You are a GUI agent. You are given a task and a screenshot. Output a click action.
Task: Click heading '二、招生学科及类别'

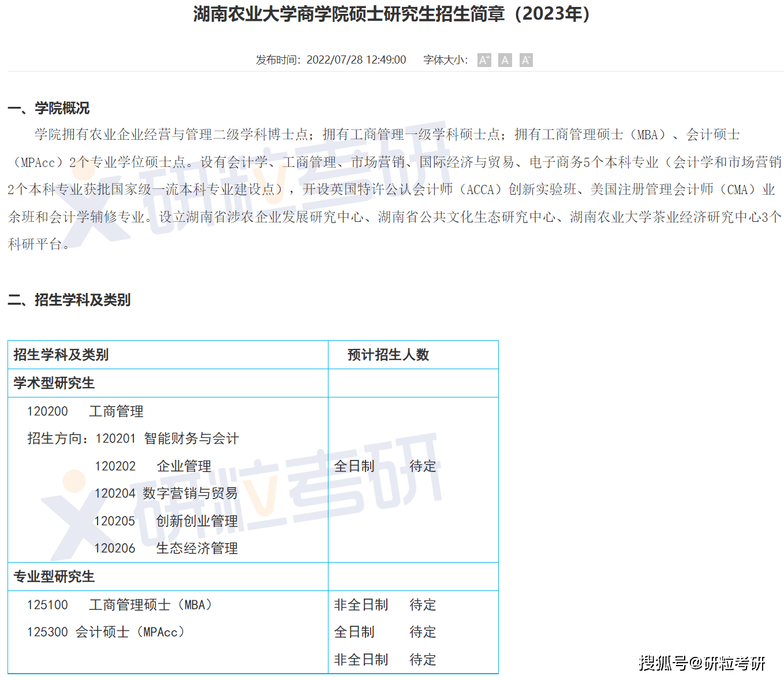tap(69, 300)
